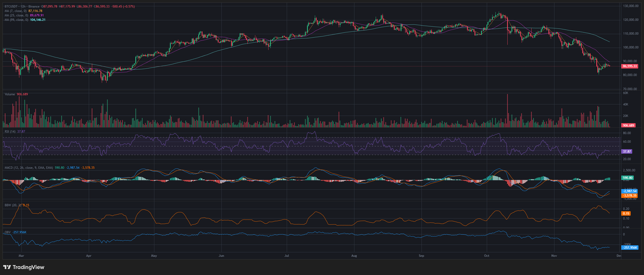Click the 100,000.00 price axis label
The width and height of the screenshot is (644, 275).
(x=630, y=47)
